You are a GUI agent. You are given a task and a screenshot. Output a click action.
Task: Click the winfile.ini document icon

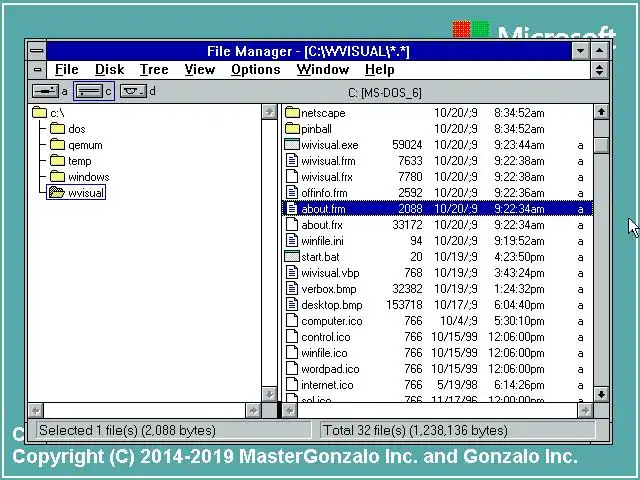click(291, 240)
